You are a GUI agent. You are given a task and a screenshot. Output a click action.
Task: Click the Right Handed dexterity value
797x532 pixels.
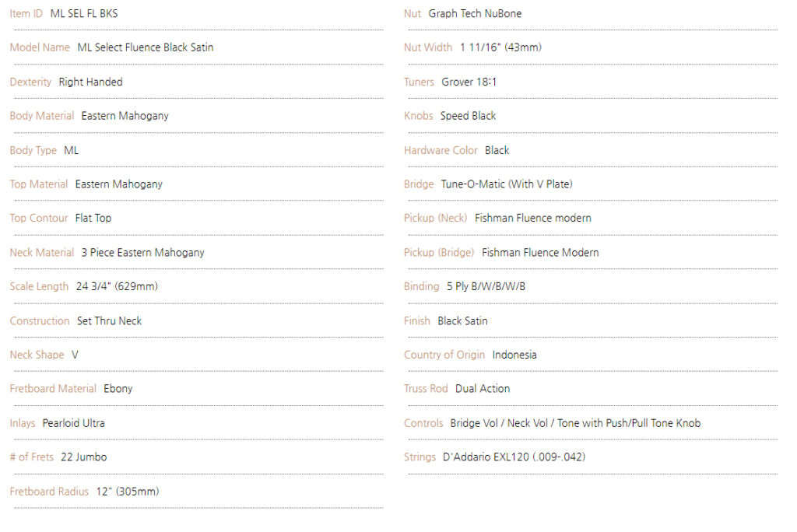(90, 82)
